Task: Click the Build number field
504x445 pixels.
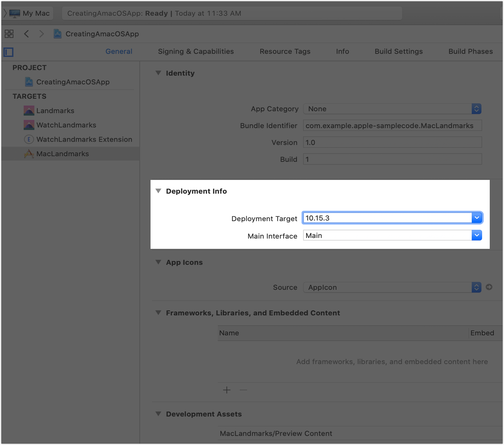Action: point(392,159)
